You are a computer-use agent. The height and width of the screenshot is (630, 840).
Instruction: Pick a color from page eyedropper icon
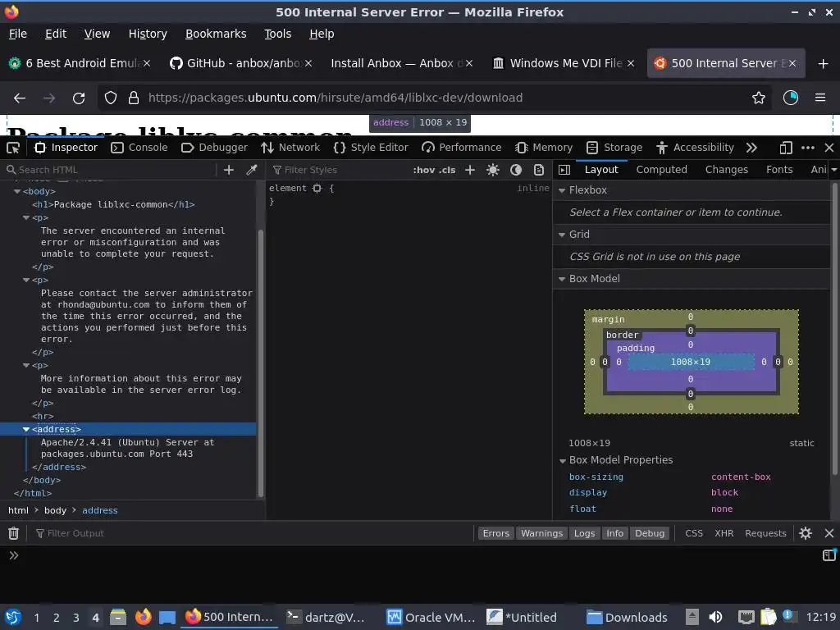pos(251,170)
